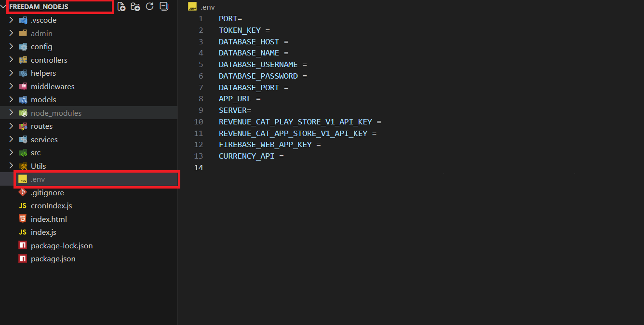Collapse all folders in explorer

point(164,6)
